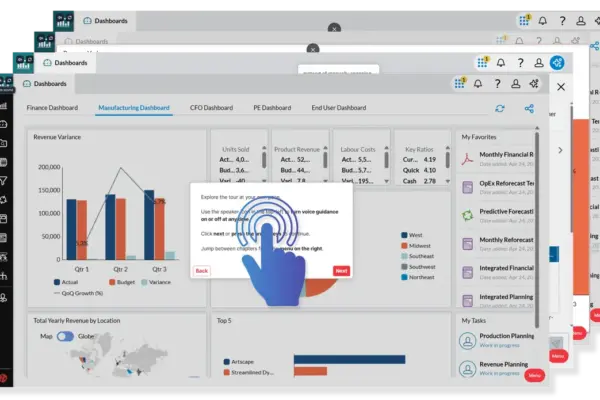Open the PE Dashboard tab

point(272,108)
